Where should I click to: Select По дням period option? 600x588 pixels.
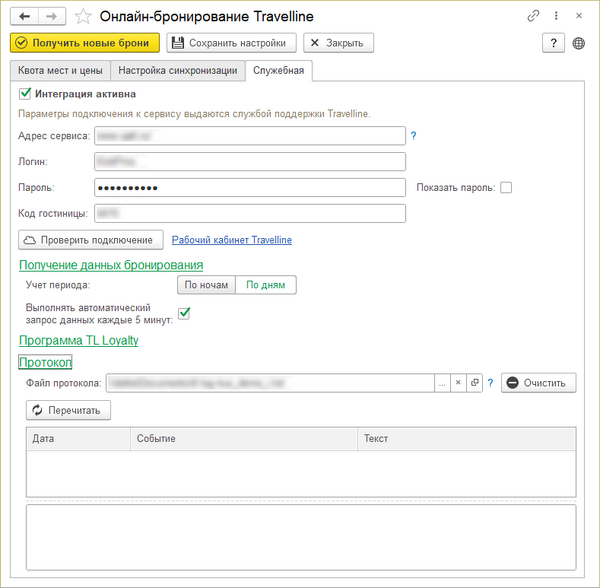[266, 285]
